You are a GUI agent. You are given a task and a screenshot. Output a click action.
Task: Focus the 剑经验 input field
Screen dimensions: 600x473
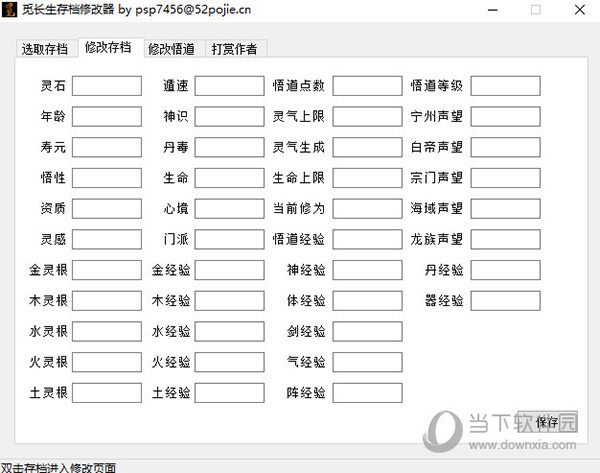[367, 331]
